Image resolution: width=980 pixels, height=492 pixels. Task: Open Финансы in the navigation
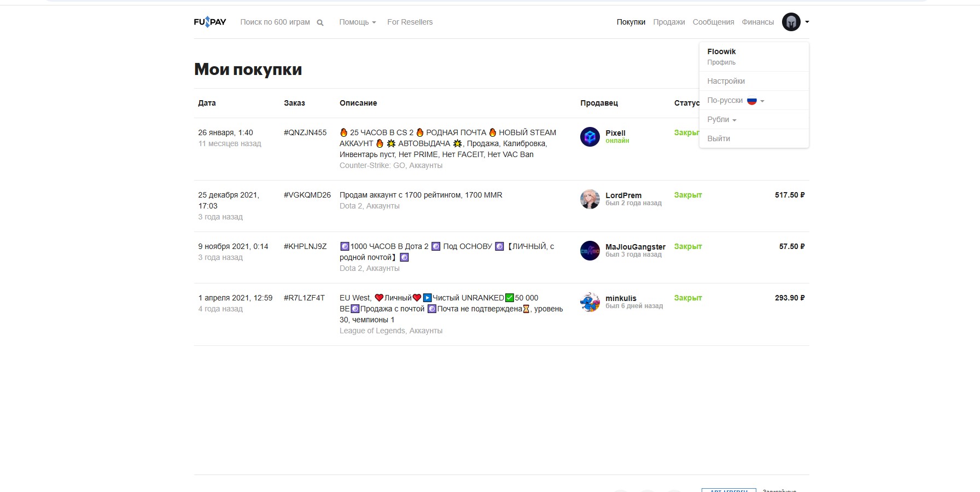coord(757,22)
